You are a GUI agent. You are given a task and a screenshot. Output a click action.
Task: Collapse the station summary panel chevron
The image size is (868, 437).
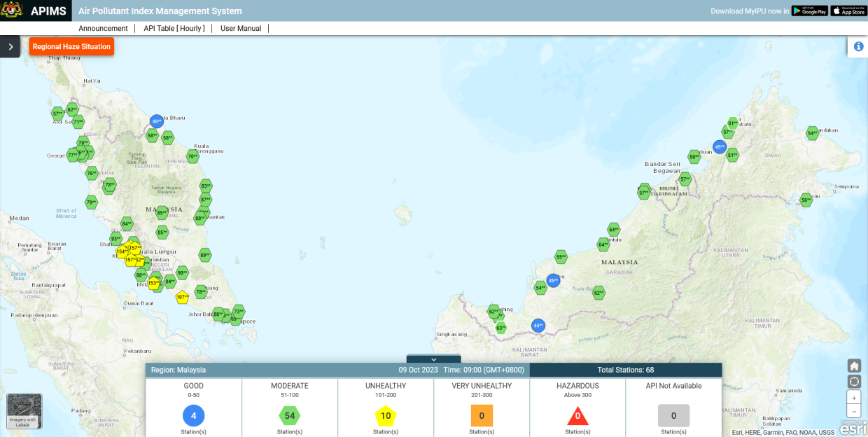(433, 359)
